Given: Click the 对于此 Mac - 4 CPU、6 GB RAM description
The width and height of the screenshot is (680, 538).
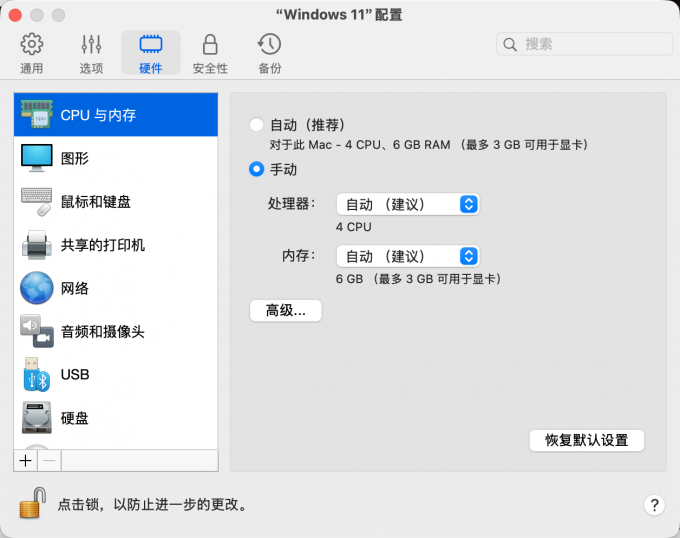Looking at the screenshot, I should click(x=428, y=144).
